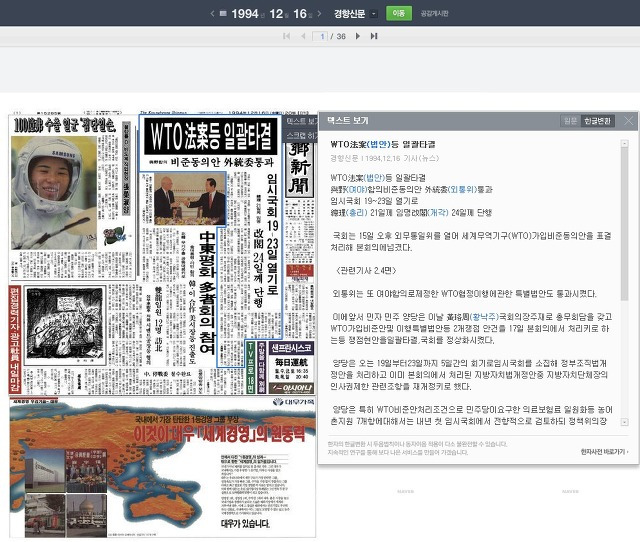The width and height of the screenshot is (640, 542).
Task: Click the (외통위) hanja reading link
Action: 462,189
